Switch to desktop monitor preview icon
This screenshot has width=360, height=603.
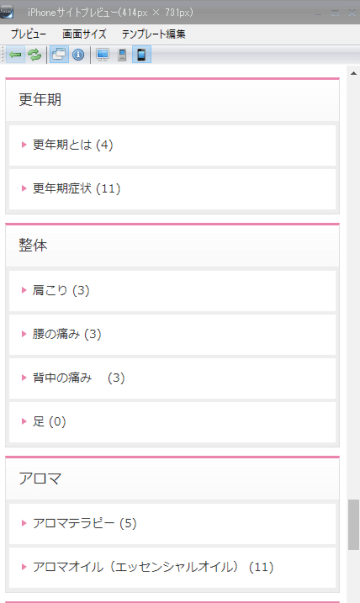coord(103,55)
